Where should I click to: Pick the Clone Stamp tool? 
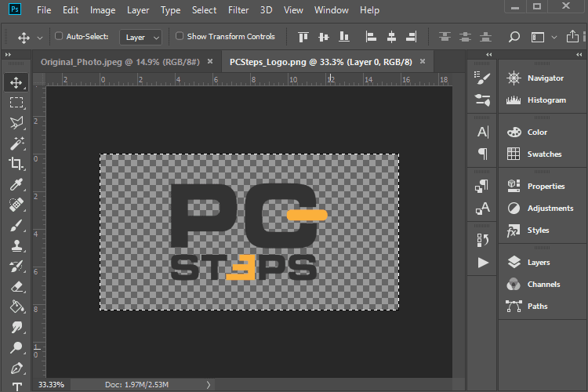(x=16, y=246)
